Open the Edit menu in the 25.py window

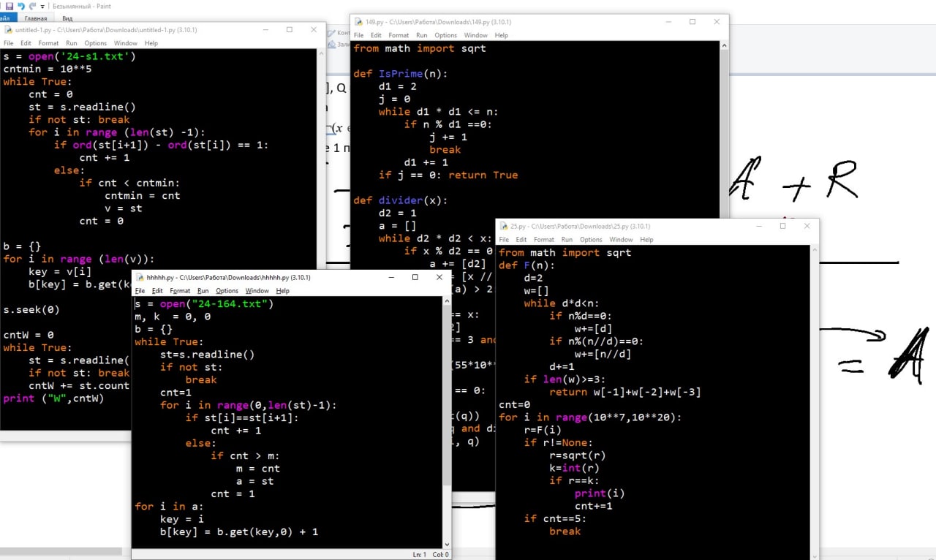521,240
